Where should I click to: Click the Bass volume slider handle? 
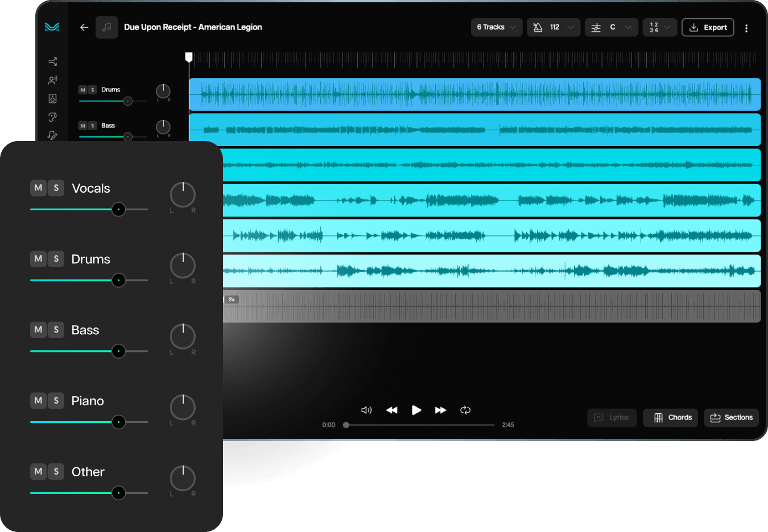pyautogui.click(x=118, y=351)
